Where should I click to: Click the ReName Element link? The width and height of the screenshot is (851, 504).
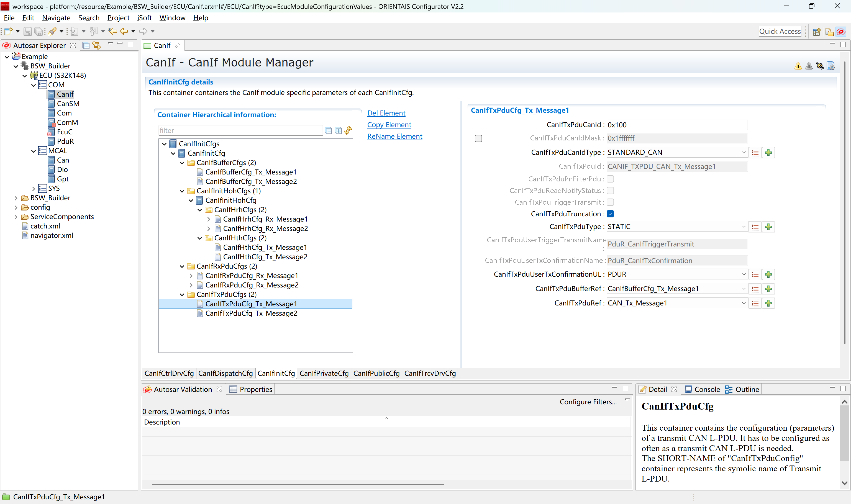click(394, 136)
